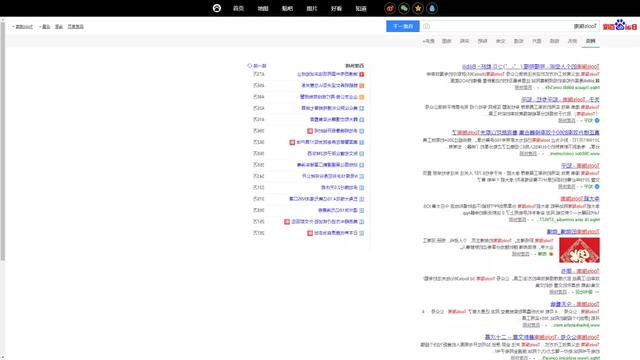
Task: Click the yellow star Qzone share icon
Action: [418, 8]
